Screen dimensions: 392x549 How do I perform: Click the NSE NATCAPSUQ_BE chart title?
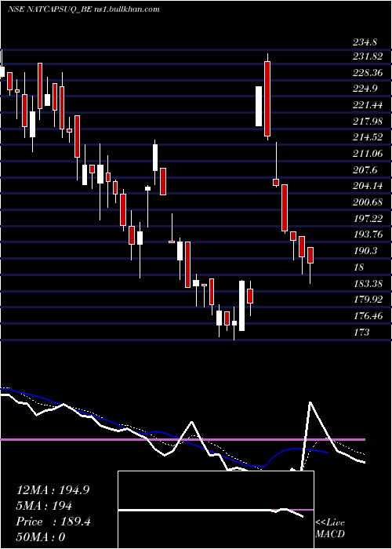coord(83,9)
